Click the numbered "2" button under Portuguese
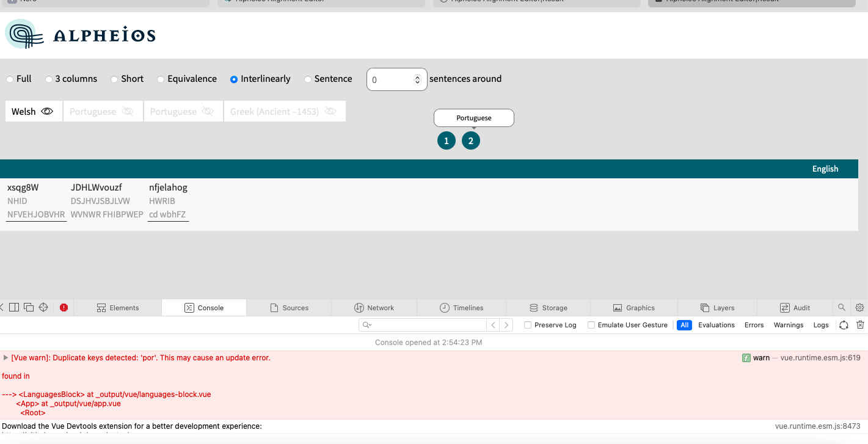868x444 pixels. coord(471,140)
